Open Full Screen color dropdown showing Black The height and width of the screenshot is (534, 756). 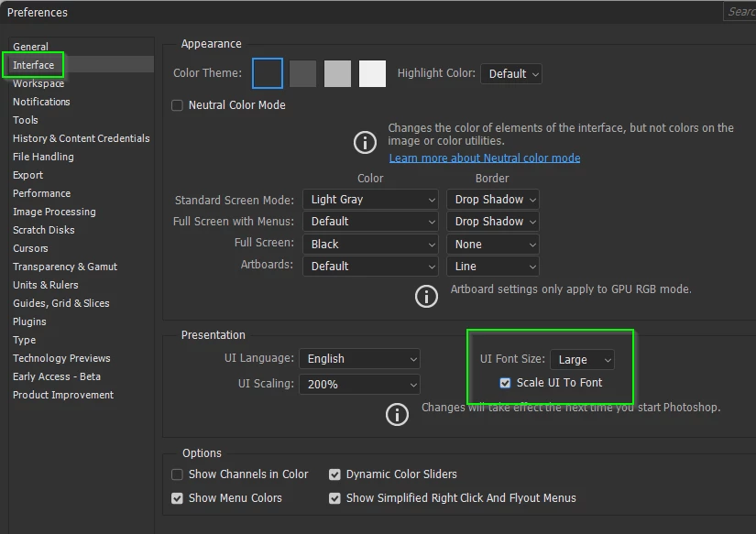[x=370, y=245]
